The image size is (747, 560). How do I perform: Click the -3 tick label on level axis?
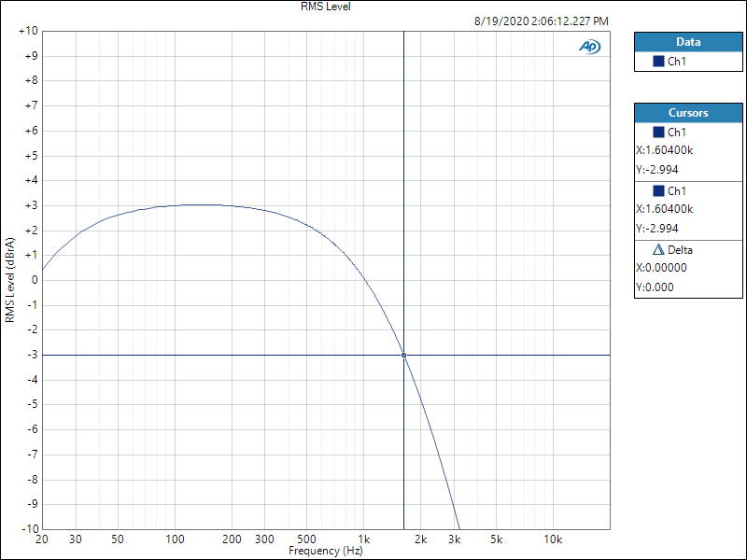coord(33,355)
